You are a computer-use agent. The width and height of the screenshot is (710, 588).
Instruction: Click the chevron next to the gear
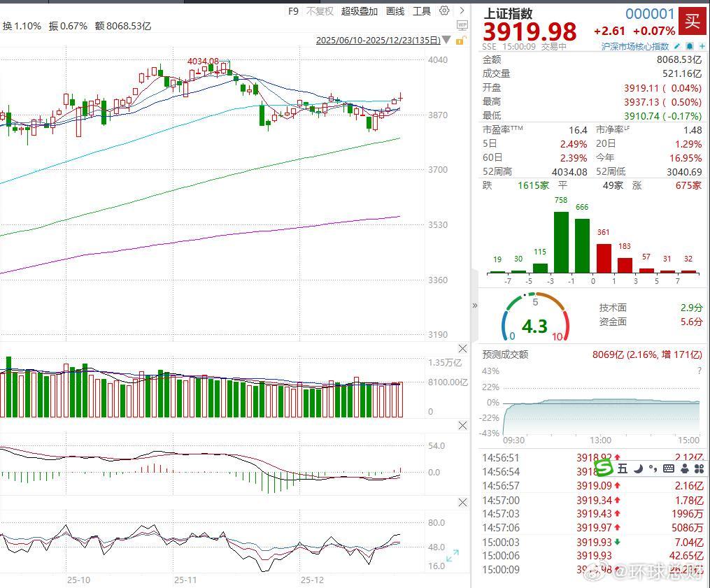tap(462, 10)
